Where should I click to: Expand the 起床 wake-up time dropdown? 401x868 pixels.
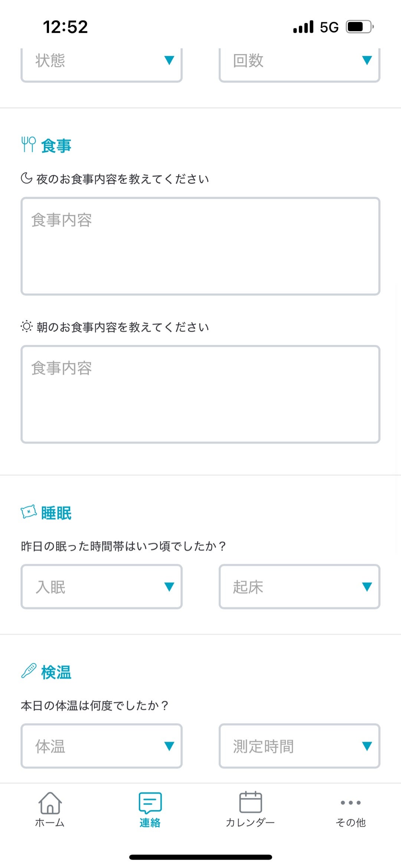point(299,586)
